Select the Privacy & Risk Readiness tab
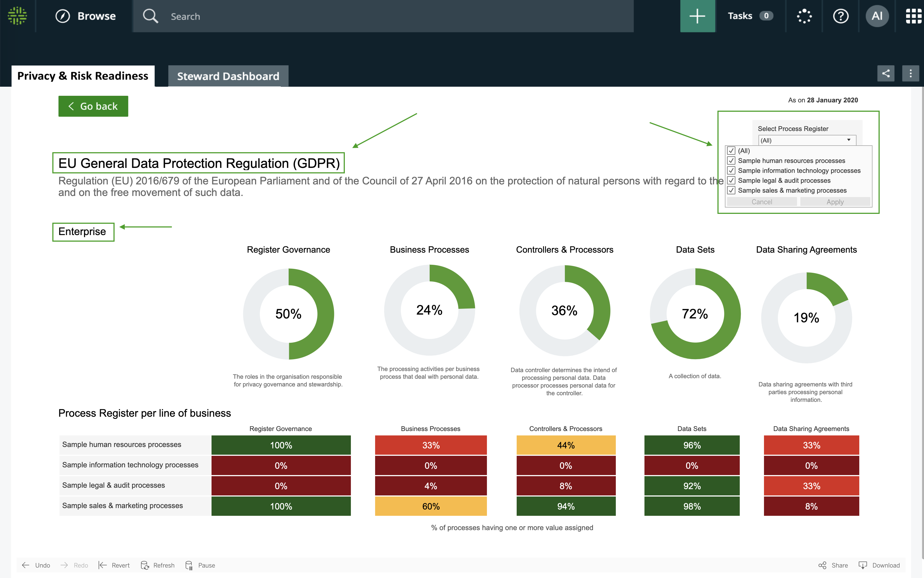The height and width of the screenshot is (578, 924). (x=83, y=76)
